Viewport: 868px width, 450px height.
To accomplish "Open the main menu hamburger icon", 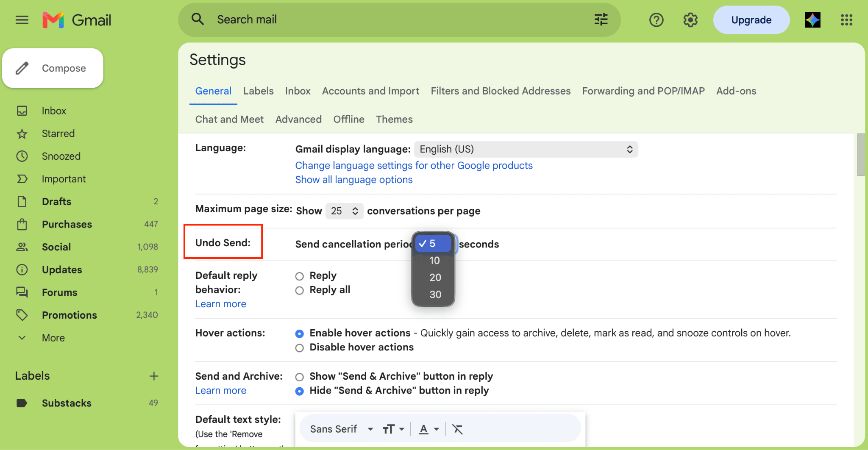I will click(22, 20).
